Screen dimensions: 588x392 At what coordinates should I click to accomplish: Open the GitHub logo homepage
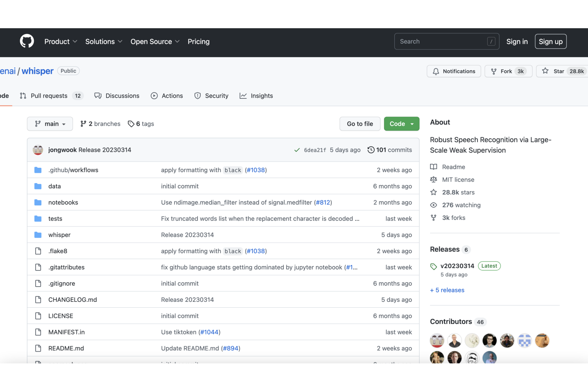[x=27, y=41]
